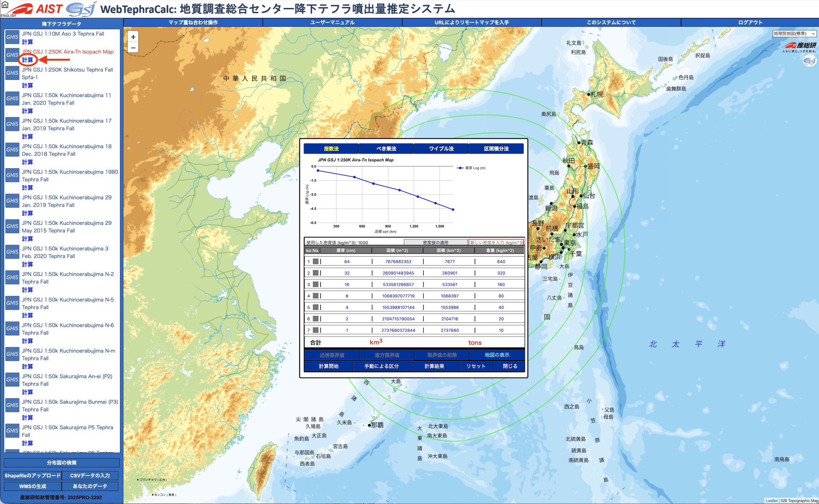Click 計算 under Aso 3 Tephra Fall

[x=27, y=42]
